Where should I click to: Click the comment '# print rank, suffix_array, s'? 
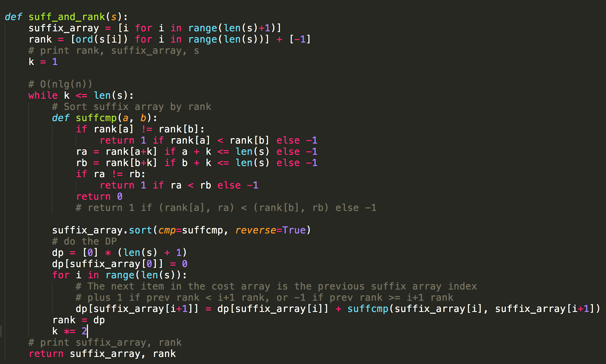pyautogui.click(x=114, y=51)
